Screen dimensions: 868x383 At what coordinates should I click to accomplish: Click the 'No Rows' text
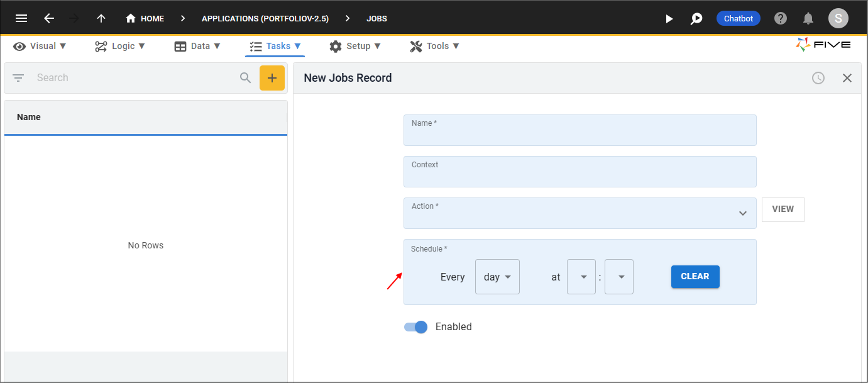[x=146, y=245]
